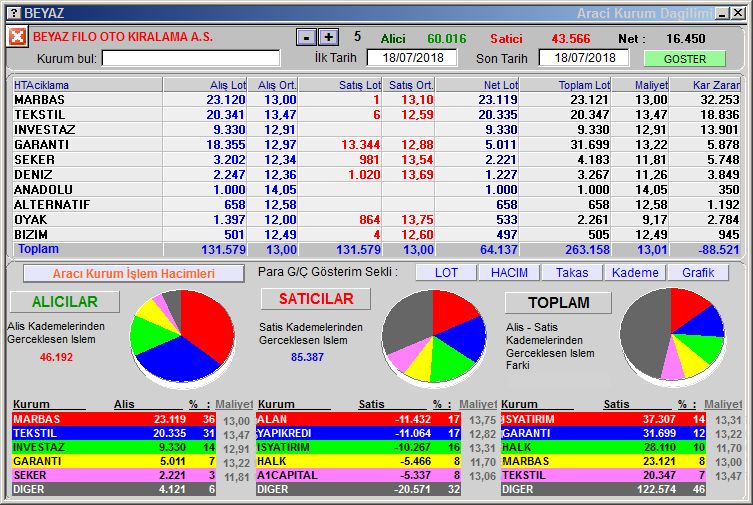Click pink SEKER row in buyers list
753x505 pixels.
tap(114, 475)
